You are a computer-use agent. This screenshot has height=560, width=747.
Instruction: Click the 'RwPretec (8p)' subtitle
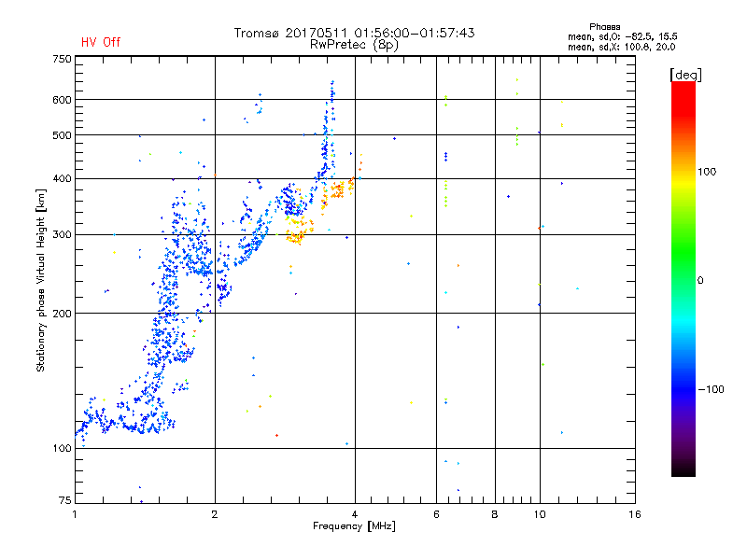355,45
